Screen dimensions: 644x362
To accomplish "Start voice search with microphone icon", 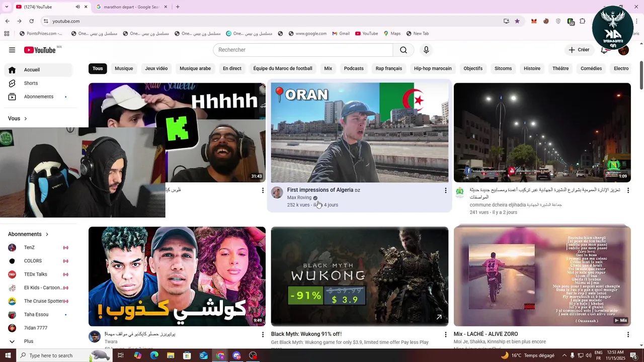I will (x=426, y=50).
